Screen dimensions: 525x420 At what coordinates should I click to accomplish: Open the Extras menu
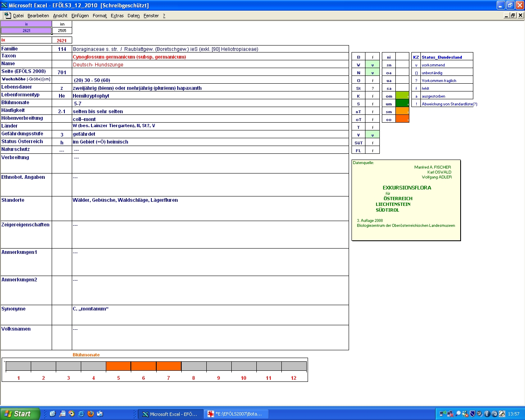(117, 16)
